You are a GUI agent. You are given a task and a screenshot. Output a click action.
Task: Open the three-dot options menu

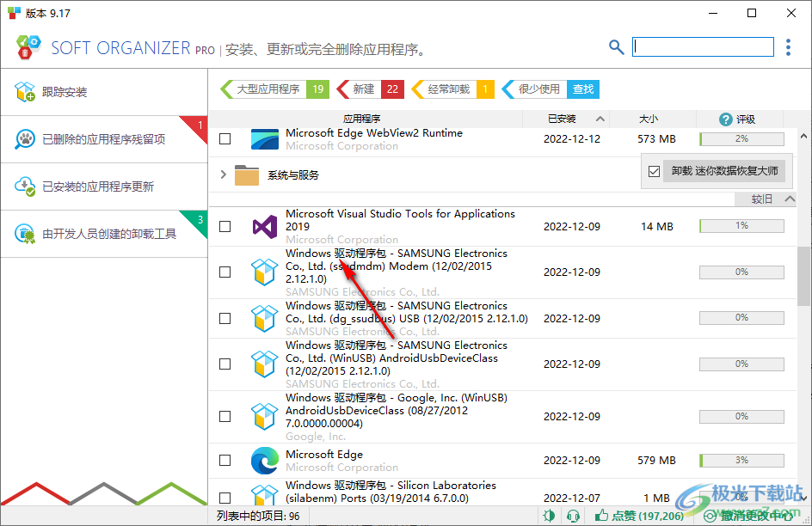click(x=788, y=47)
